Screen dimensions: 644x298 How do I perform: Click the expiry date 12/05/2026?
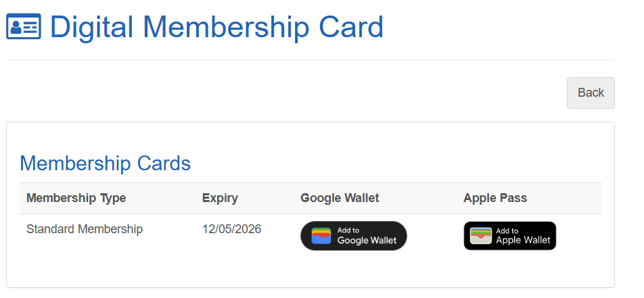point(231,229)
